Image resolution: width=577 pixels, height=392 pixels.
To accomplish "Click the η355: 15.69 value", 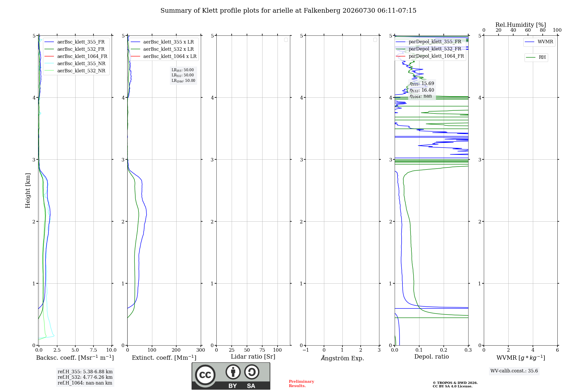I will click(422, 84).
